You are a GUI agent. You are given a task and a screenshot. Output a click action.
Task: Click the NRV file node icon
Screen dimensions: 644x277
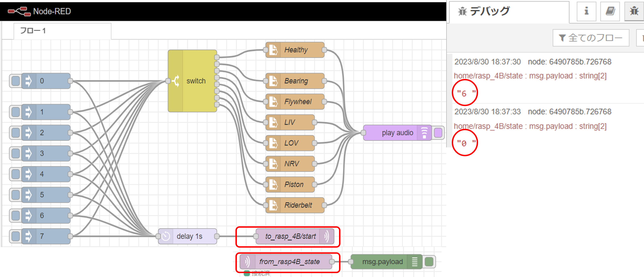[x=273, y=164]
